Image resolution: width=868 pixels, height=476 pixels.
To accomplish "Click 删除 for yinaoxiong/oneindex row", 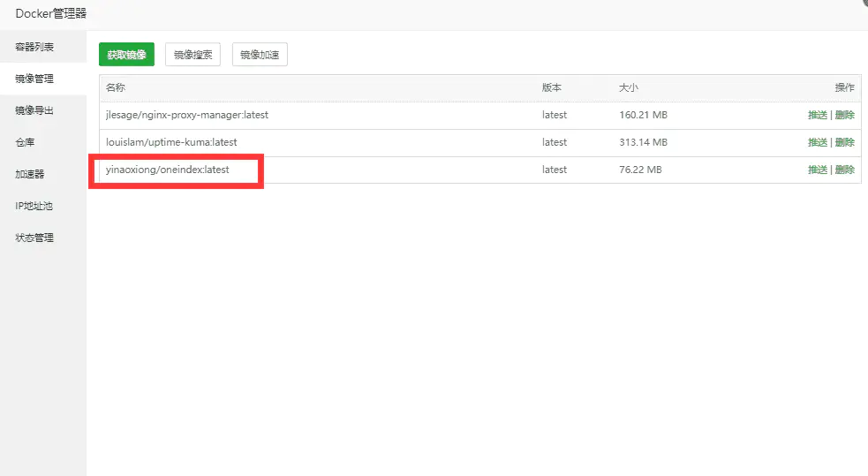I will tap(845, 170).
